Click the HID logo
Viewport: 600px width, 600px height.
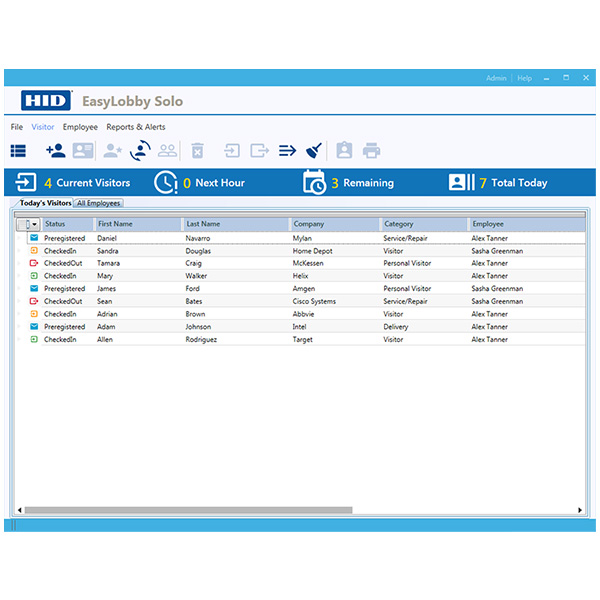point(46,101)
